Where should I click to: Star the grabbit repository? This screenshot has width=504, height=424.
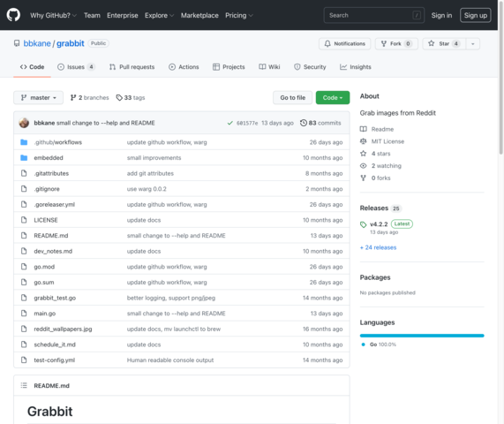tap(444, 44)
